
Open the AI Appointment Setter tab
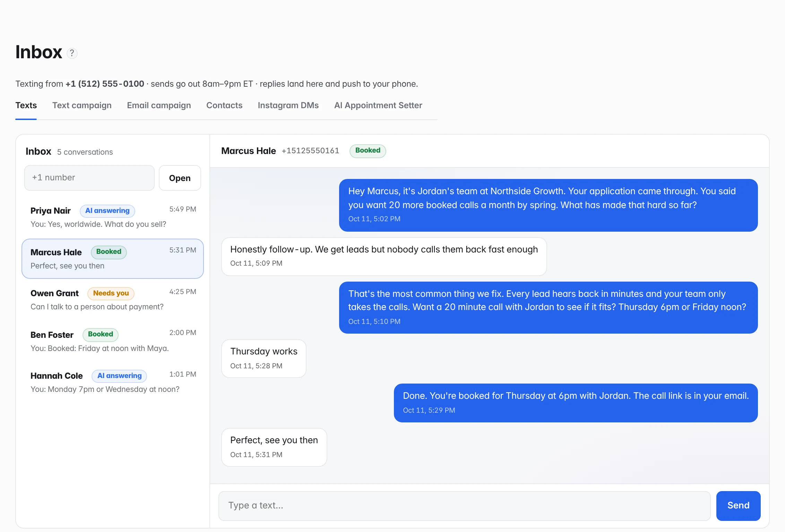pyautogui.click(x=378, y=105)
